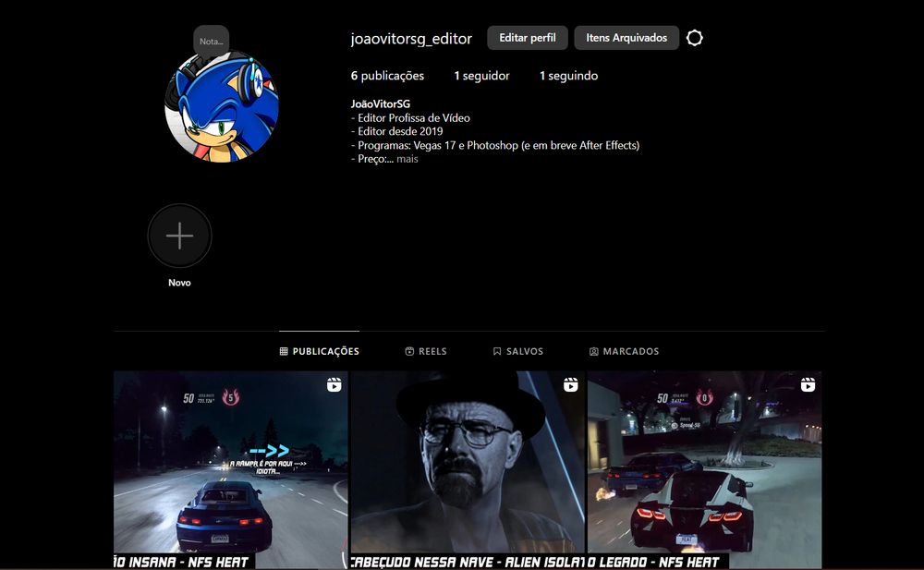
Task: Open the Insana - NFS Heat post thumbnail
Action: click(x=230, y=470)
